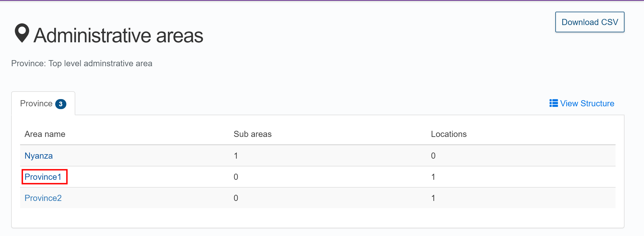
Task: Open the Province1 area link
Action: [43, 177]
